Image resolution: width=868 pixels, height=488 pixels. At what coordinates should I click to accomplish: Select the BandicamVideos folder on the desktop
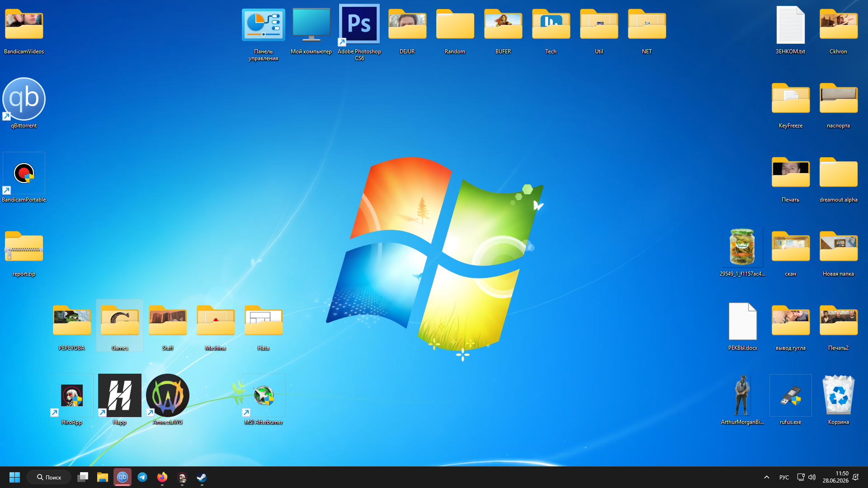point(24,30)
